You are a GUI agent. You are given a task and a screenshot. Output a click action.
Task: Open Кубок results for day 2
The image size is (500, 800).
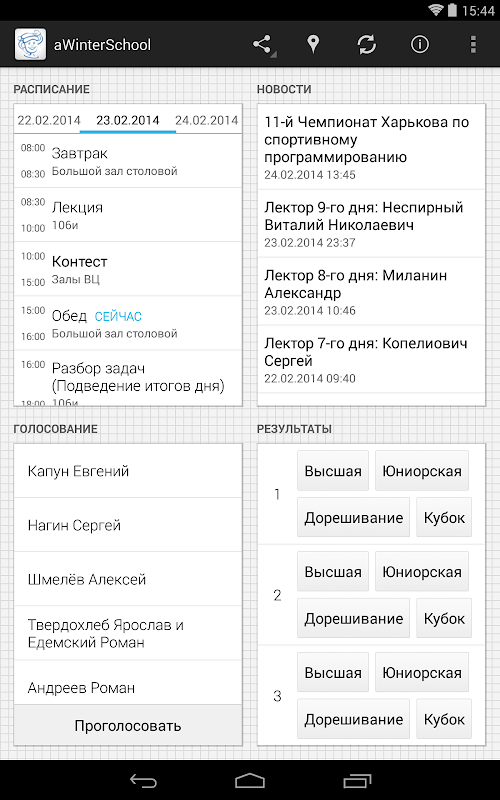click(444, 618)
